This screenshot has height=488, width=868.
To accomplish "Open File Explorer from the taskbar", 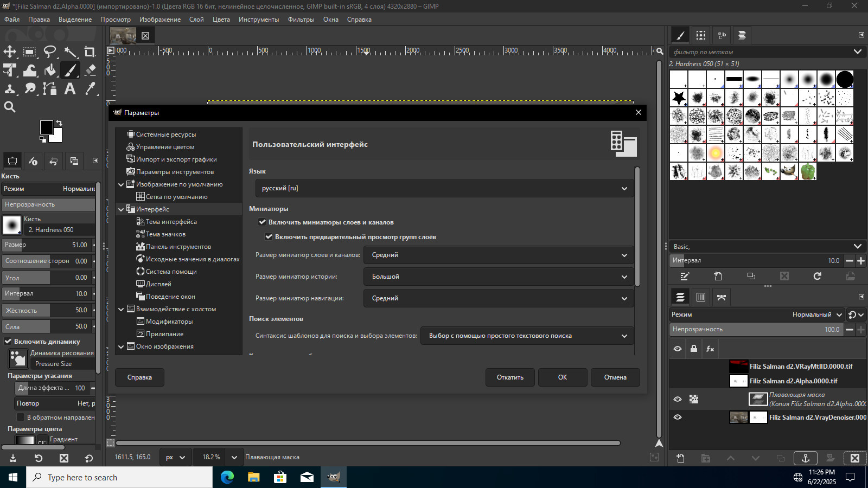I will click(x=253, y=477).
